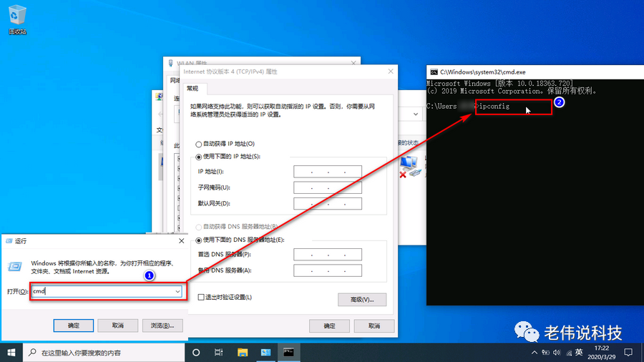Click the Run dialog title icon
The width and height of the screenshot is (644, 362).
coord(9,241)
